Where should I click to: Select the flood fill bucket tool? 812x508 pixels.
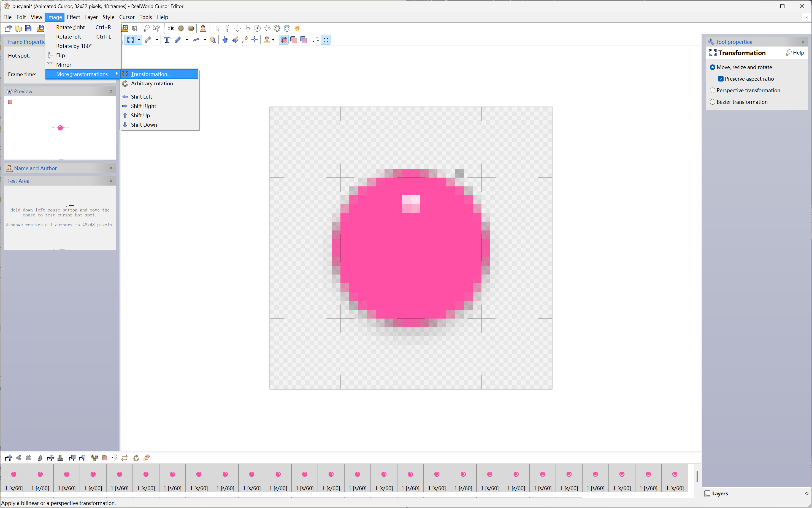click(x=213, y=40)
